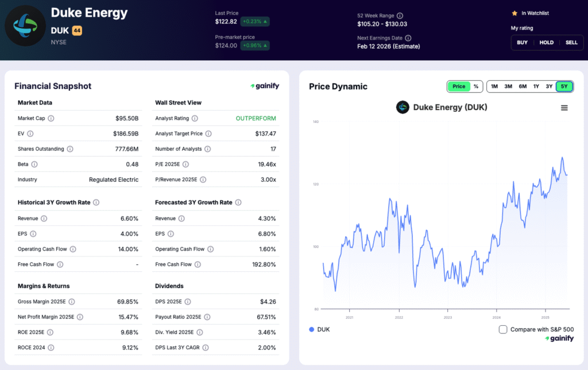This screenshot has width=588, height=370.
Task: Select the 6M chart range
Action: coord(523,86)
